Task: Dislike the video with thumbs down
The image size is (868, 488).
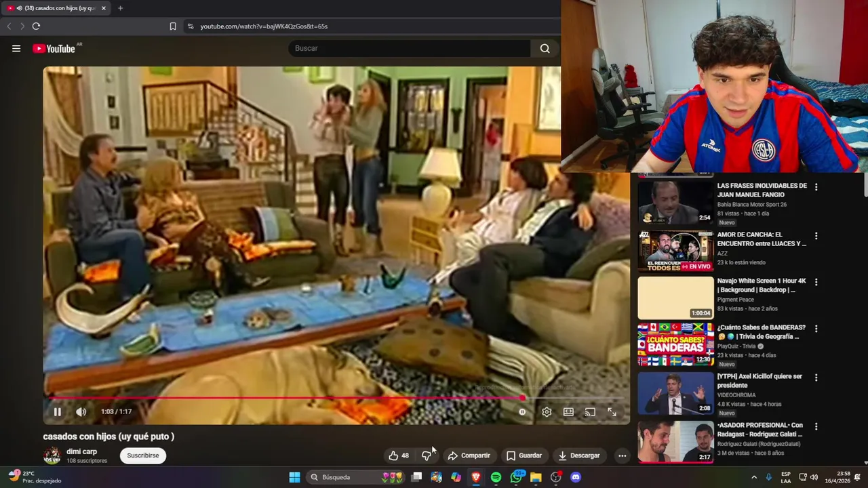Action: [426, 455]
